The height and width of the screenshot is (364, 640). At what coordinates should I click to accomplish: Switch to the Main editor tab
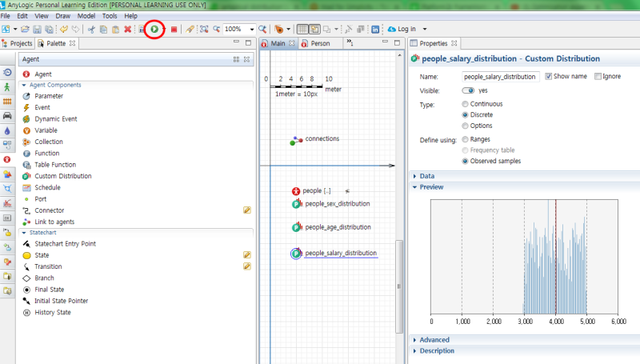point(278,43)
